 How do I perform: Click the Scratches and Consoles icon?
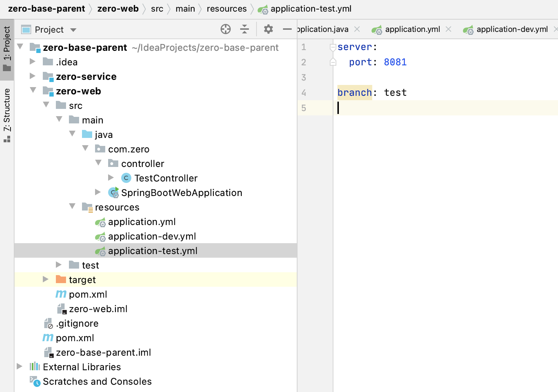click(35, 381)
